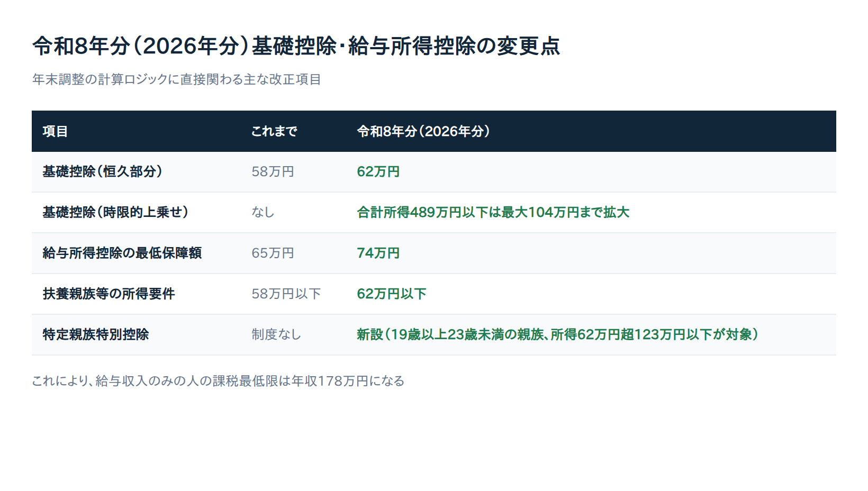The height and width of the screenshot is (491, 868).
Task: Click the green 62万円以下 value
Action: [392, 294]
